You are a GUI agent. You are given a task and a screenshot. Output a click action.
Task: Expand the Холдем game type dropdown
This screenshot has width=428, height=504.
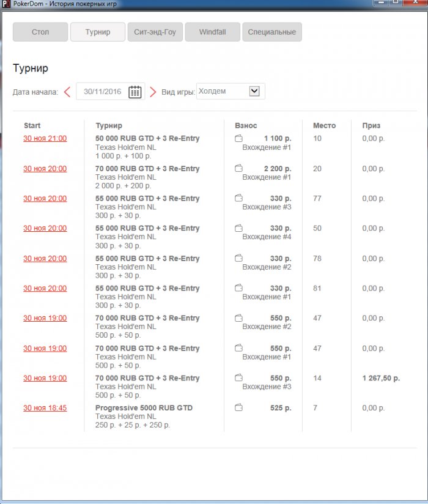(x=255, y=91)
